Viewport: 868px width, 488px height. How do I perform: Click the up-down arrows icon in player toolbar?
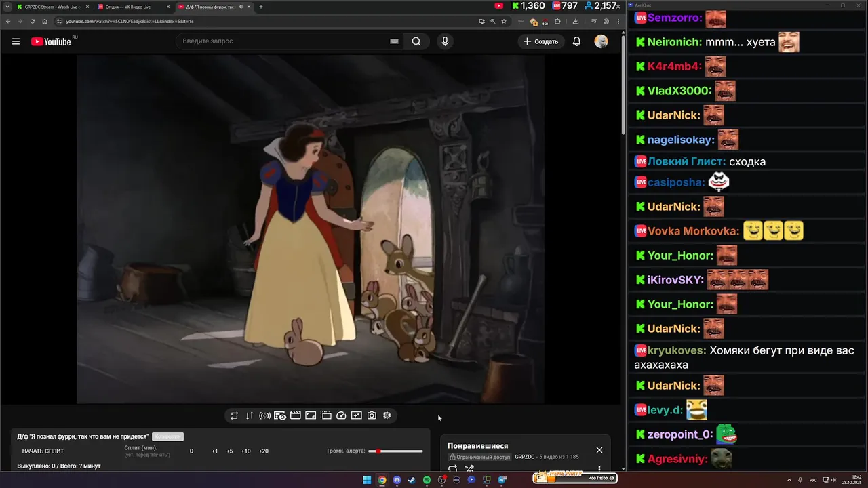coord(250,415)
